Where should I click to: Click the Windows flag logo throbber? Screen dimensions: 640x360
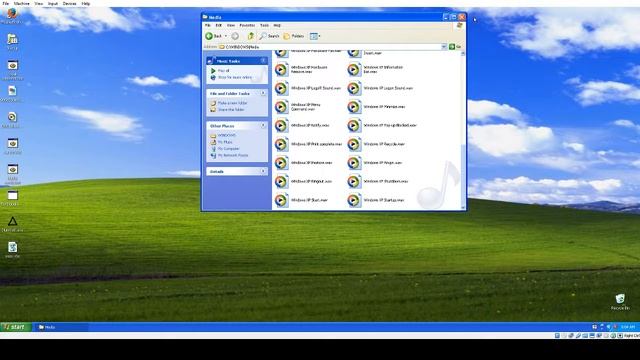click(x=460, y=26)
